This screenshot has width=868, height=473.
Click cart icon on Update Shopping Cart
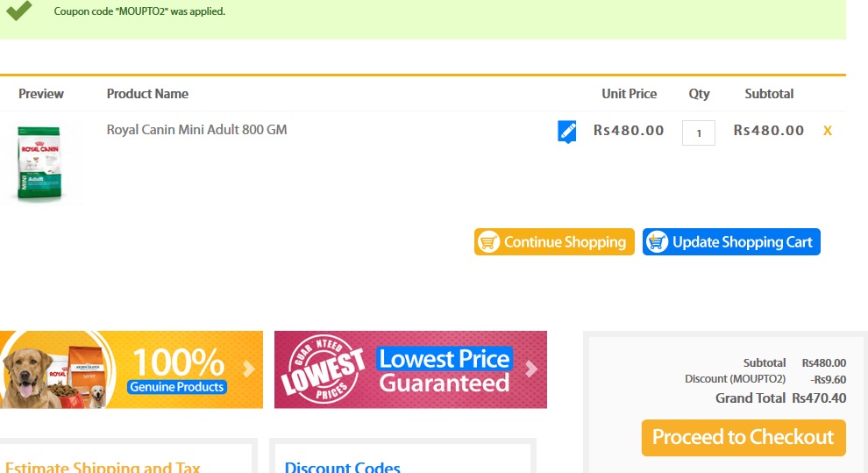[657, 242]
